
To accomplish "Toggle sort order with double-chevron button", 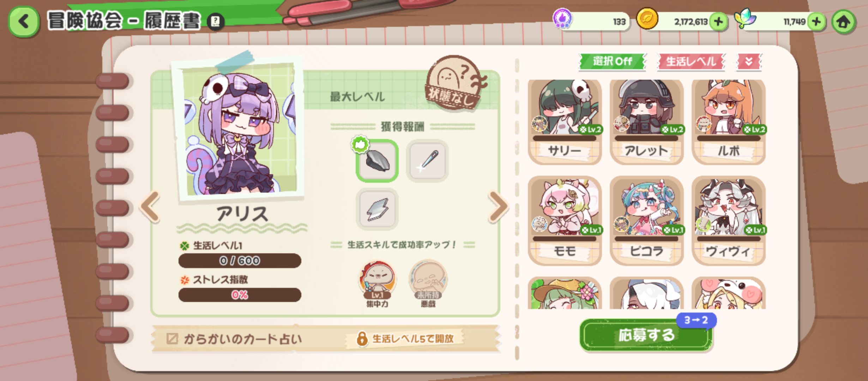I will coord(749,61).
